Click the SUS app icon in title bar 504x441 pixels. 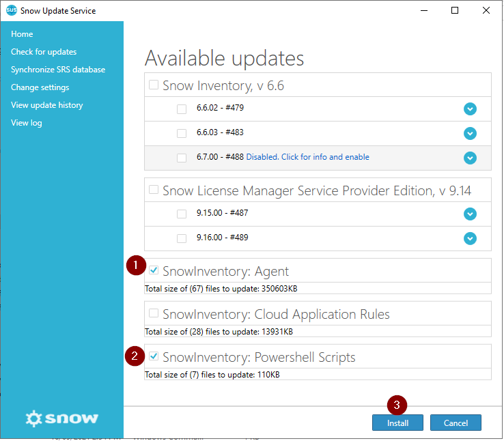point(12,10)
